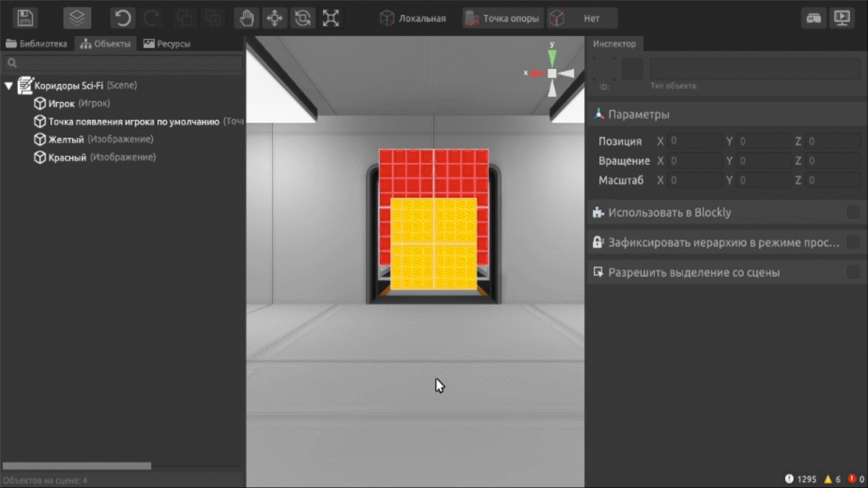This screenshot has height=488, width=868.
Task: Toggle Зафиксировать иерархию switch
Action: pos(853,243)
